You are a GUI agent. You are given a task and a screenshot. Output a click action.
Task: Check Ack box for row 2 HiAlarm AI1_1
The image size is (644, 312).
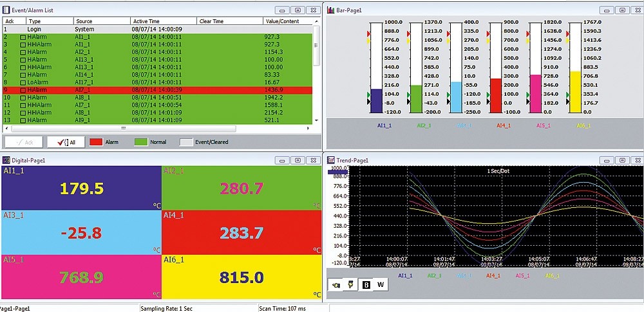tap(23, 37)
